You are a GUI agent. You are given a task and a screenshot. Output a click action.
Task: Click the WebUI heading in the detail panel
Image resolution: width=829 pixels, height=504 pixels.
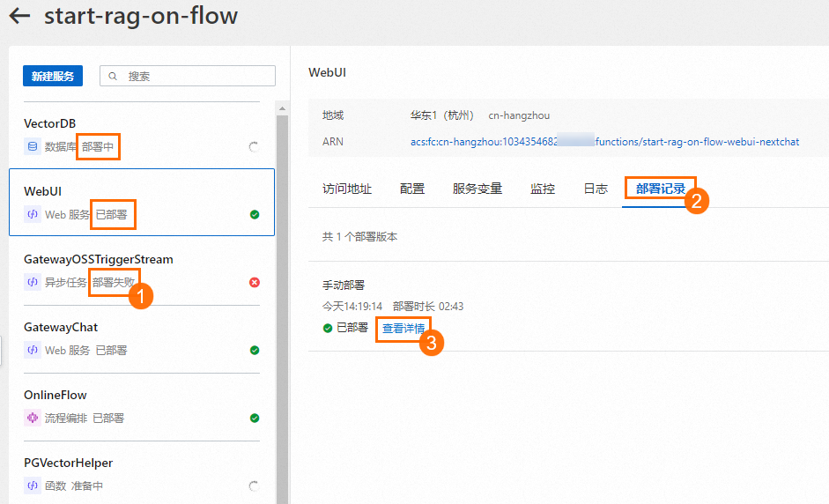click(x=327, y=72)
